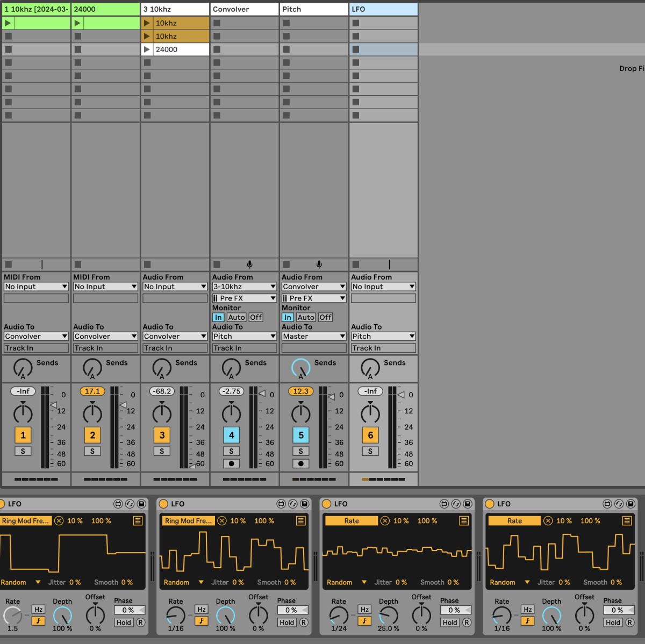Viewport: 645px width, 644px height.
Task: Click the Rate map button on the LFO with 25.0 % depth
Action: [352, 520]
